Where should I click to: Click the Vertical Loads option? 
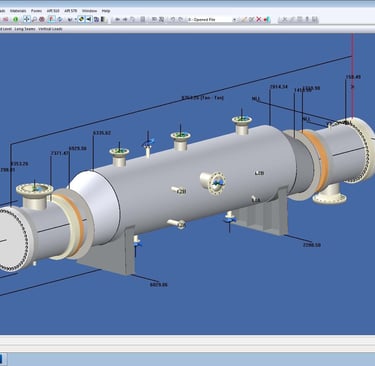coord(50,29)
